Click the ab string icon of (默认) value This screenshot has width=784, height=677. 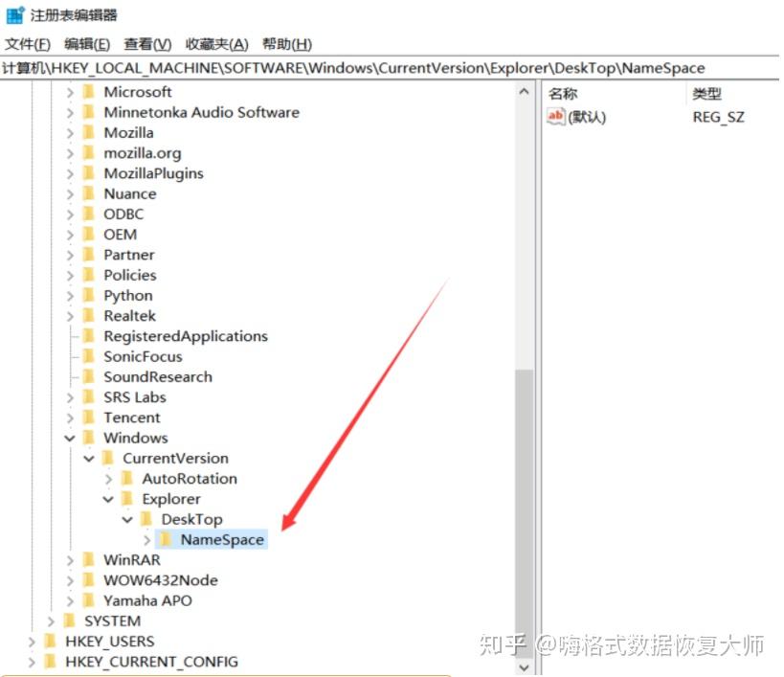[555, 117]
